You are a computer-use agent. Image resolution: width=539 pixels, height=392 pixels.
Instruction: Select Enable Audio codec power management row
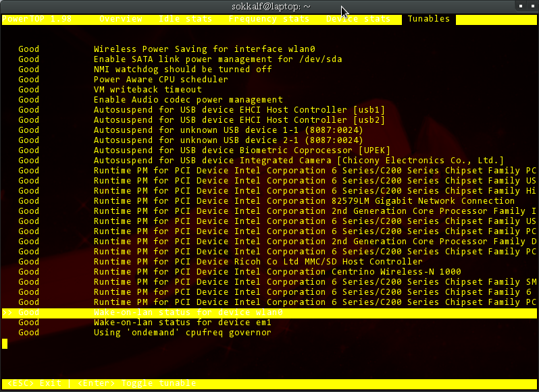tap(269, 100)
